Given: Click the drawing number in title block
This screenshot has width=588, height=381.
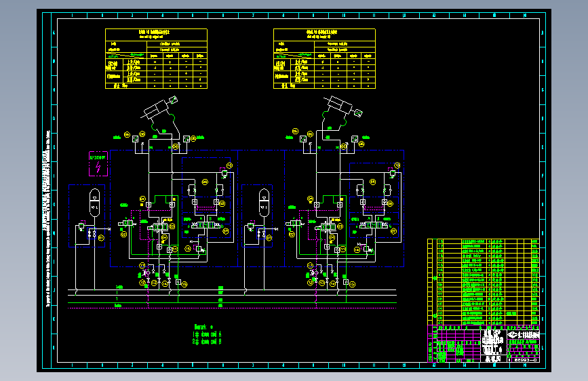Looking at the screenshot, I should pyautogui.click(x=526, y=359).
